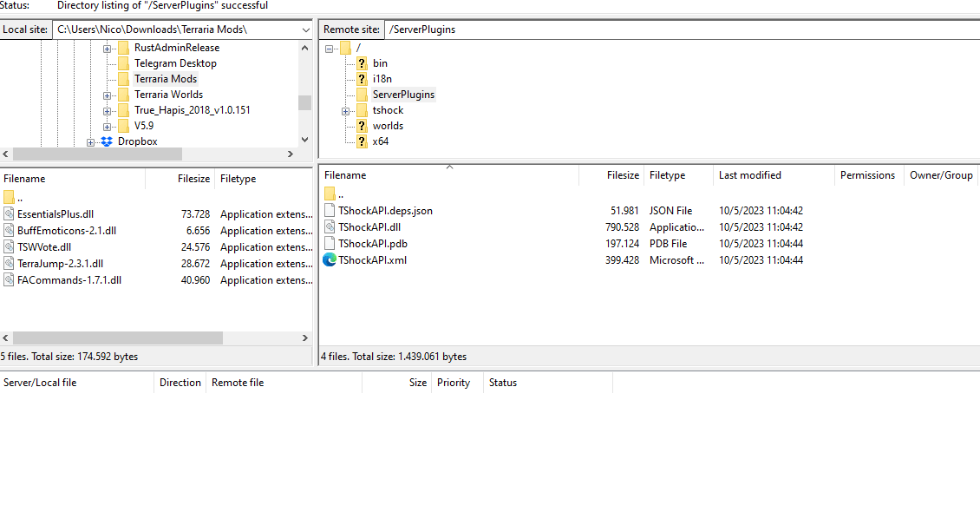Screen dimensions: 980x505
Task: Click the TShockAPI.deps.json file icon
Action: pyautogui.click(x=330, y=211)
